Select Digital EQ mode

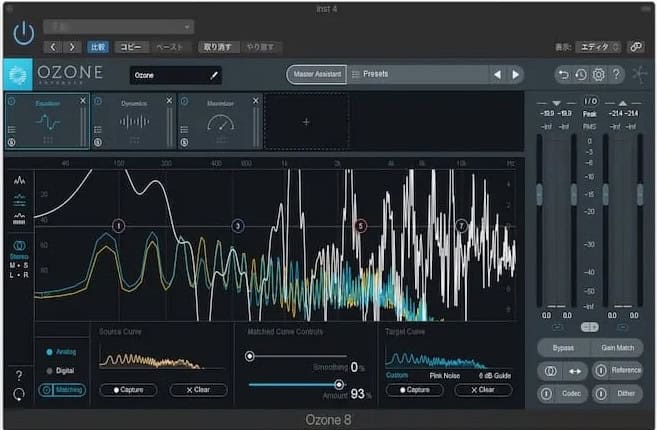click(x=60, y=370)
